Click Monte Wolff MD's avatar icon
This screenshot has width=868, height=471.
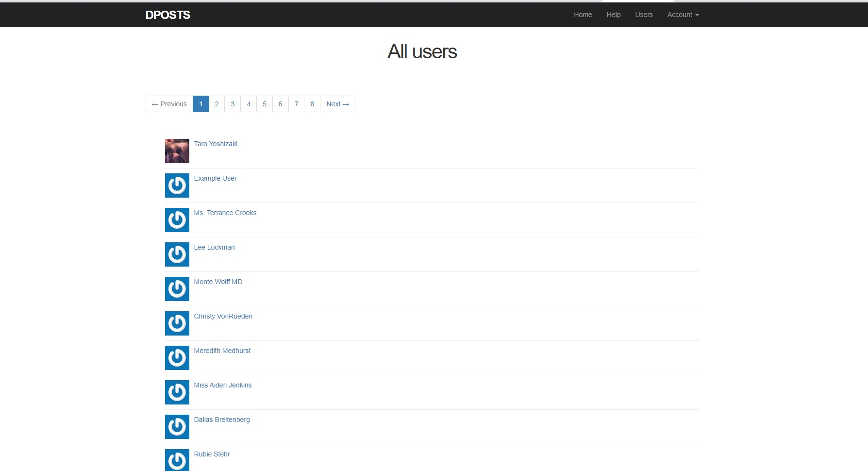(x=177, y=289)
